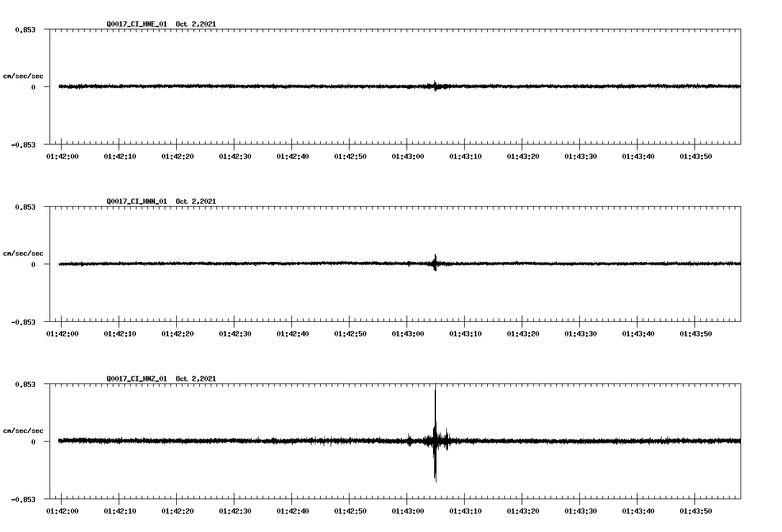Select the -0.853 lower limit on HNZ plot

pyautogui.click(x=23, y=499)
